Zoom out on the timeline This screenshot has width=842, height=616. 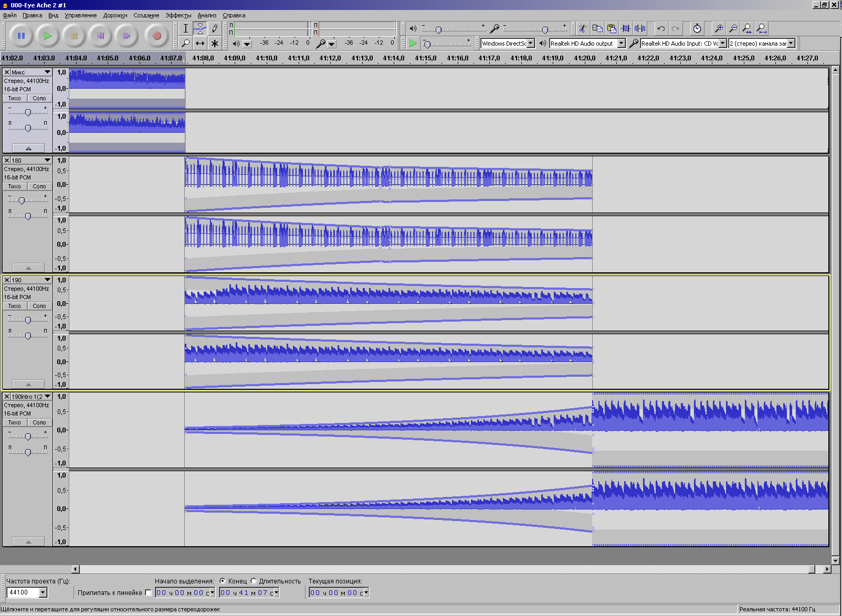[x=733, y=28]
